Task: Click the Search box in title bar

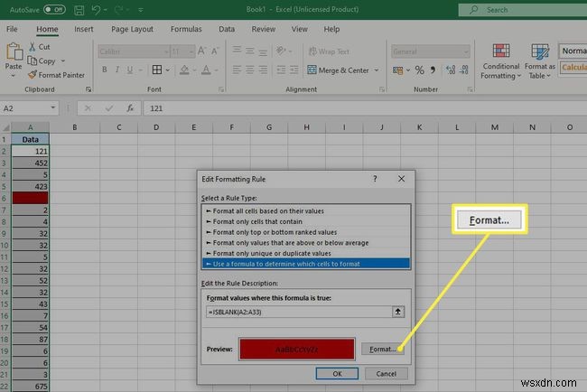Action: (523, 10)
